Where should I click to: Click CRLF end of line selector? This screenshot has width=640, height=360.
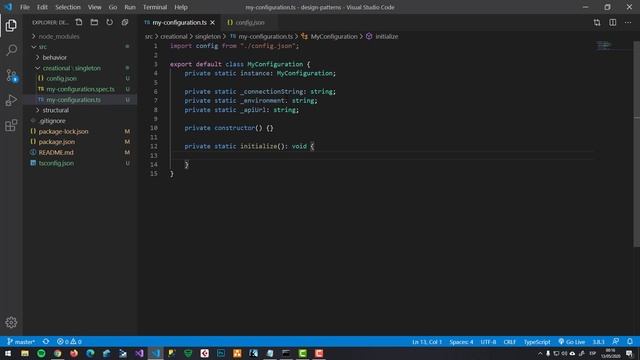(x=509, y=342)
